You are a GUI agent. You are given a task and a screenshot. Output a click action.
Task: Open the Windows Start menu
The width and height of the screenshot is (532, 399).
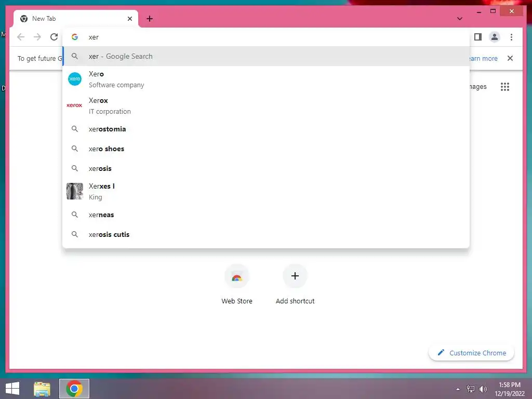click(12, 389)
